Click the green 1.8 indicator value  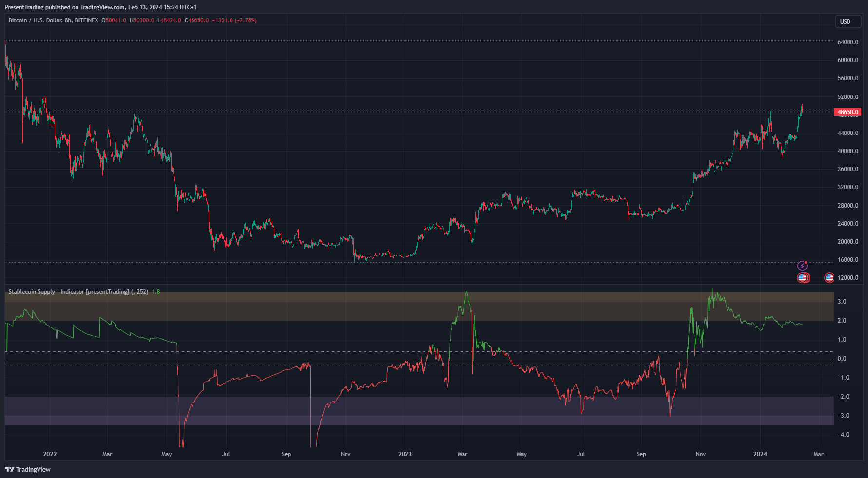[156, 292]
